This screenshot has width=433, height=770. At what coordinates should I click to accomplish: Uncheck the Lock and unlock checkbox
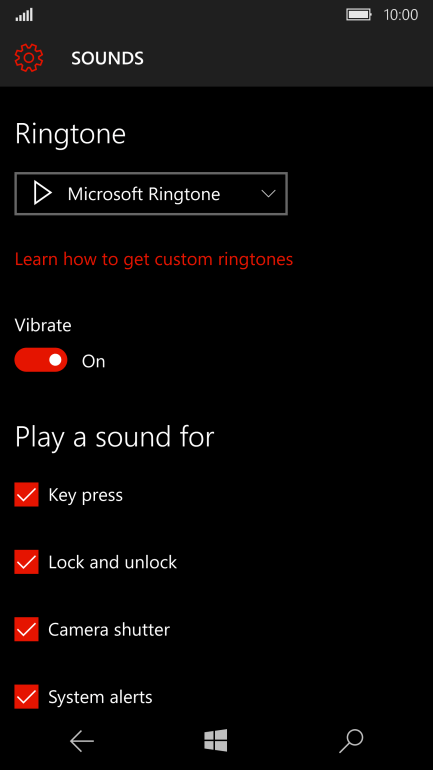(27, 562)
